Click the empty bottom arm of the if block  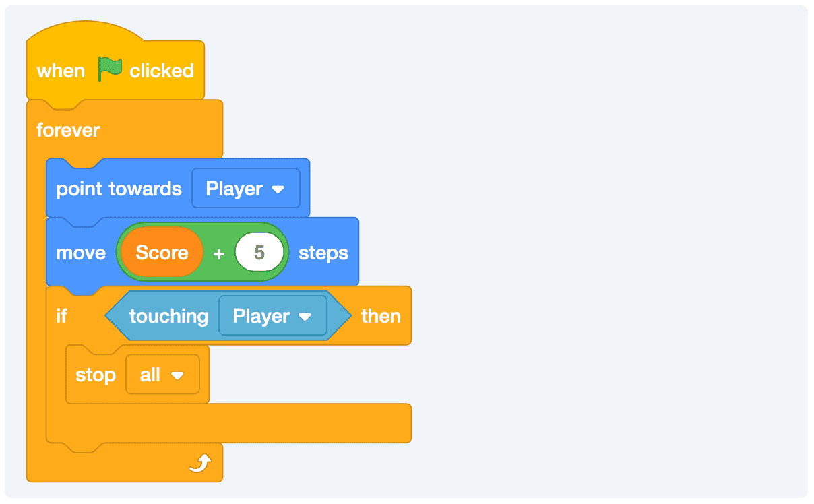(x=270, y=423)
